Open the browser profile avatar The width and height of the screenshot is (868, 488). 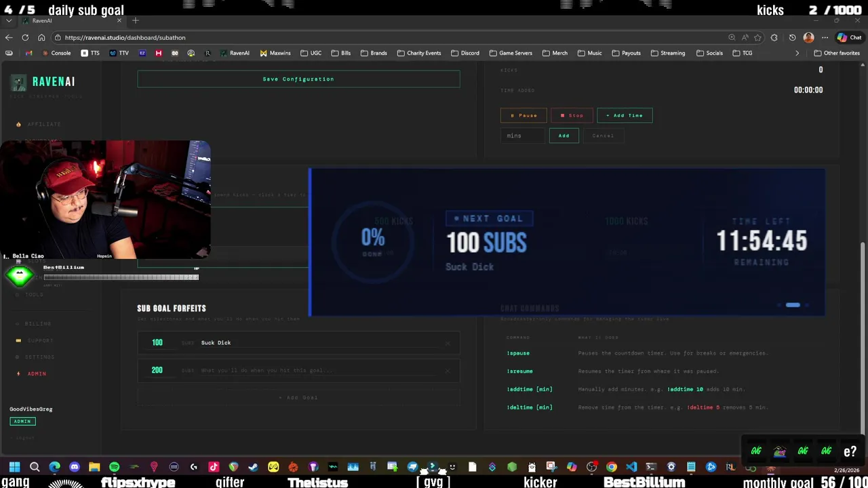(808, 37)
